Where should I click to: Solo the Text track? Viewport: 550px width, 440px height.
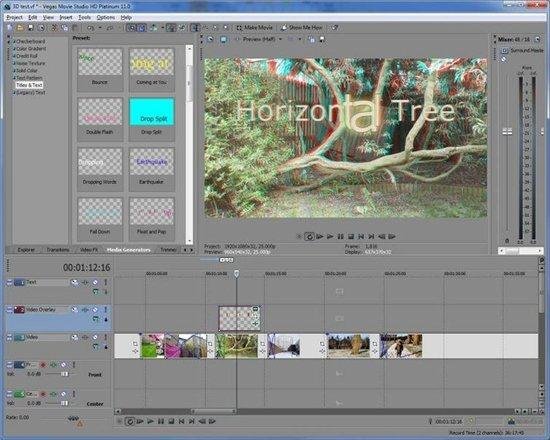tap(106, 282)
